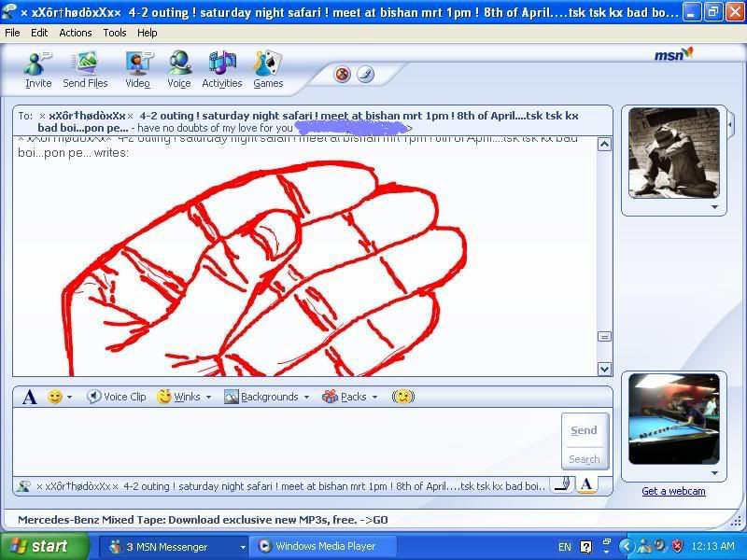
Task: Open font settings with the A icon
Action: pyautogui.click(x=30, y=397)
